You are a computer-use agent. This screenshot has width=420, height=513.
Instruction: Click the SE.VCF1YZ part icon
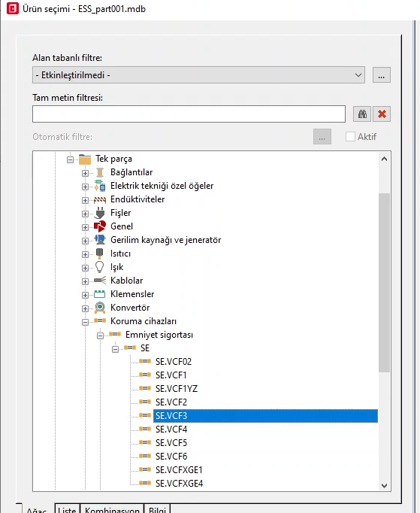(145, 388)
